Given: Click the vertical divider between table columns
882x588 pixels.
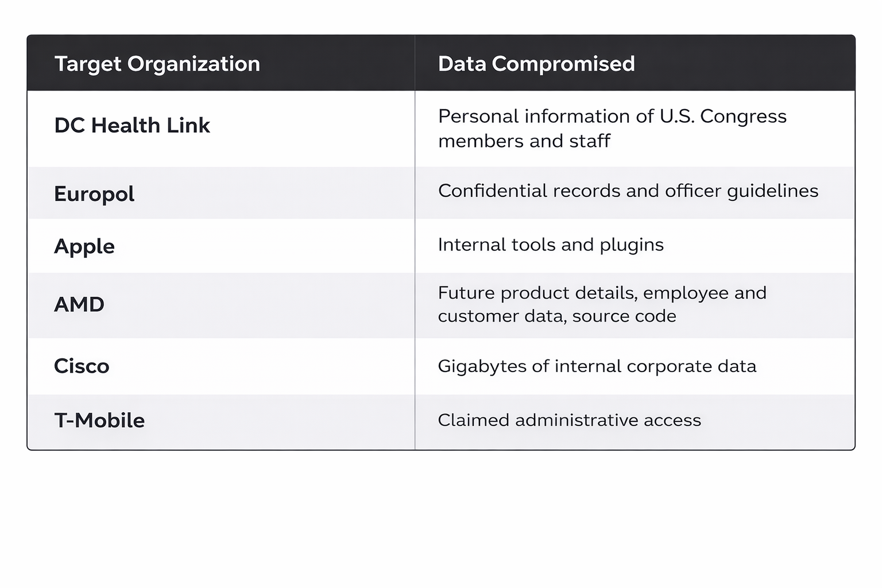Looking at the screenshot, I should [x=415, y=270].
